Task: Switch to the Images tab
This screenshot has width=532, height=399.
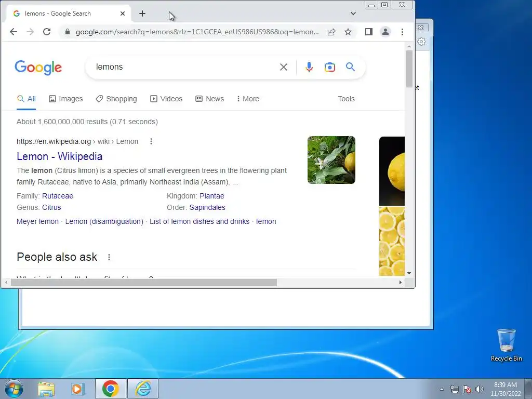Action: pyautogui.click(x=66, y=99)
